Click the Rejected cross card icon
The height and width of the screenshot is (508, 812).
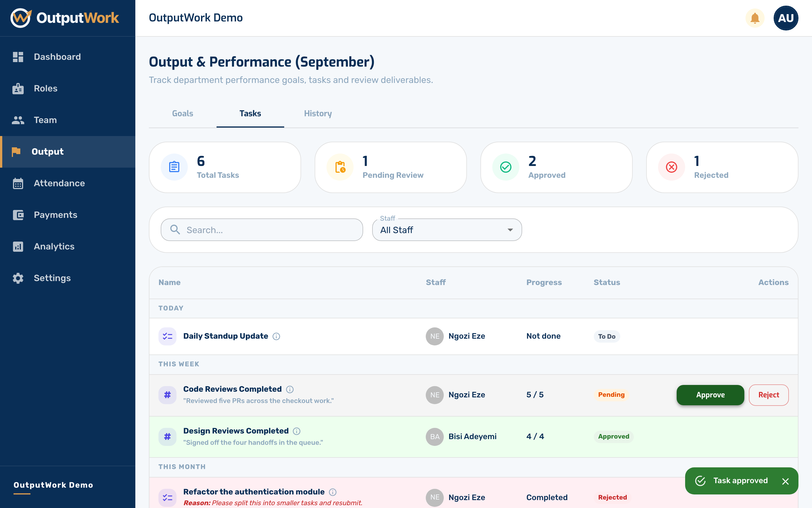pos(671,167)
